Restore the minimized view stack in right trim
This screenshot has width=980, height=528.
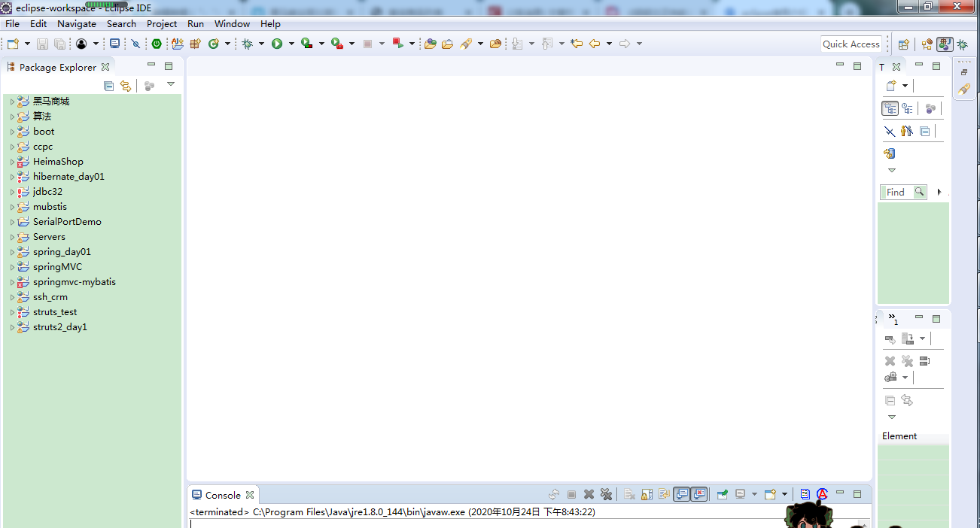click(964, 72)
